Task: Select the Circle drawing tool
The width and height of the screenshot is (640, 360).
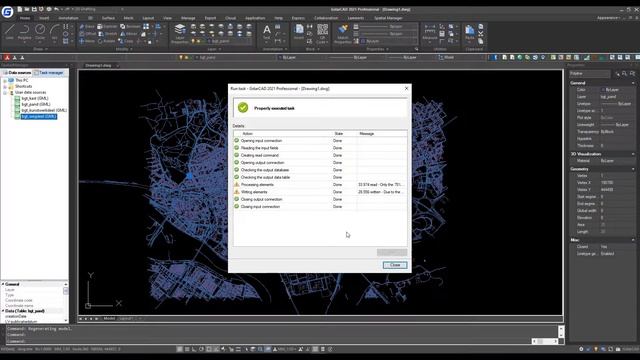Action: (40, 32)
